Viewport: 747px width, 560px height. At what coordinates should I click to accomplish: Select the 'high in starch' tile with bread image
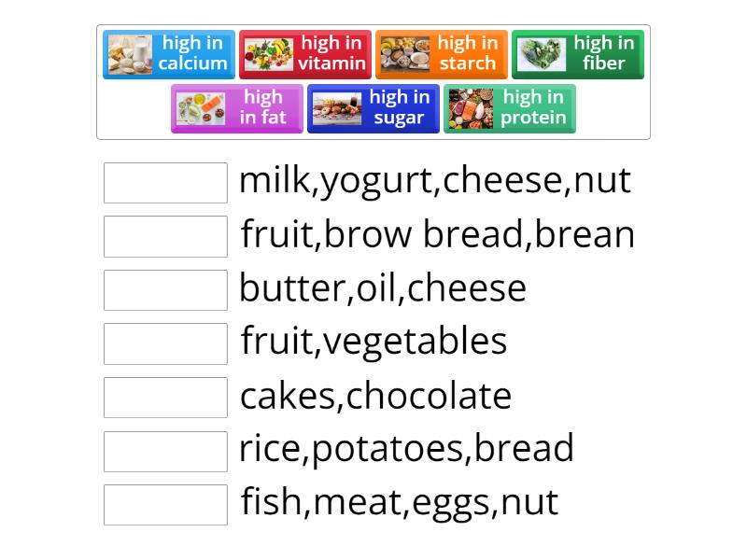442,54
